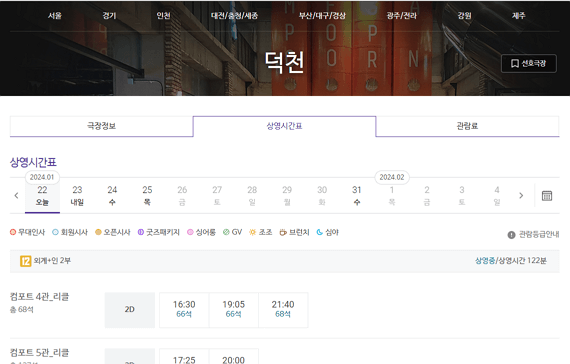The height and width of the screenshot is (364, 570).
Task: Click the 조조 sun legend icon
Action: coord(252,232)
